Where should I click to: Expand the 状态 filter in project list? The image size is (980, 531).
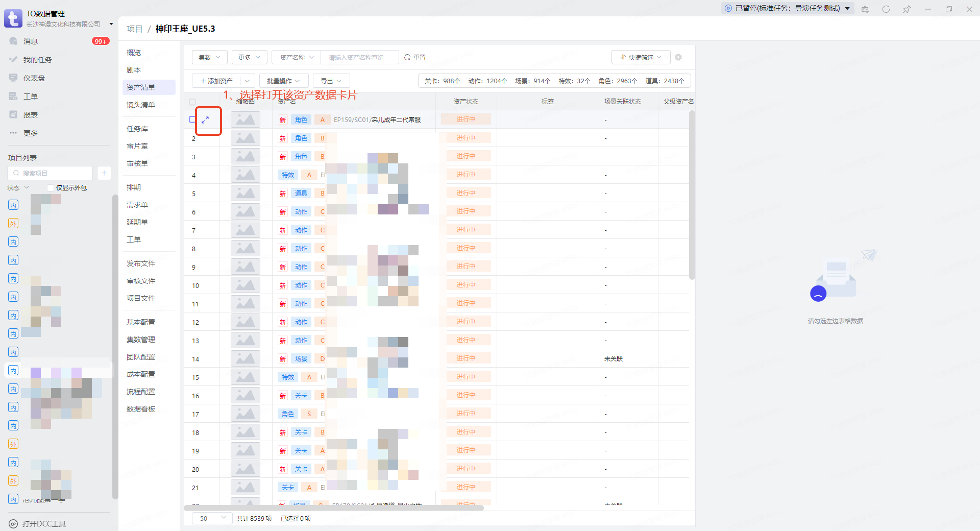click(18, 188)
